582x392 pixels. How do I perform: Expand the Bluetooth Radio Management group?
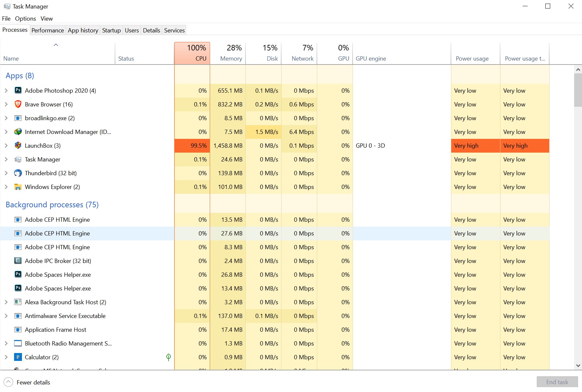point(6,343)
